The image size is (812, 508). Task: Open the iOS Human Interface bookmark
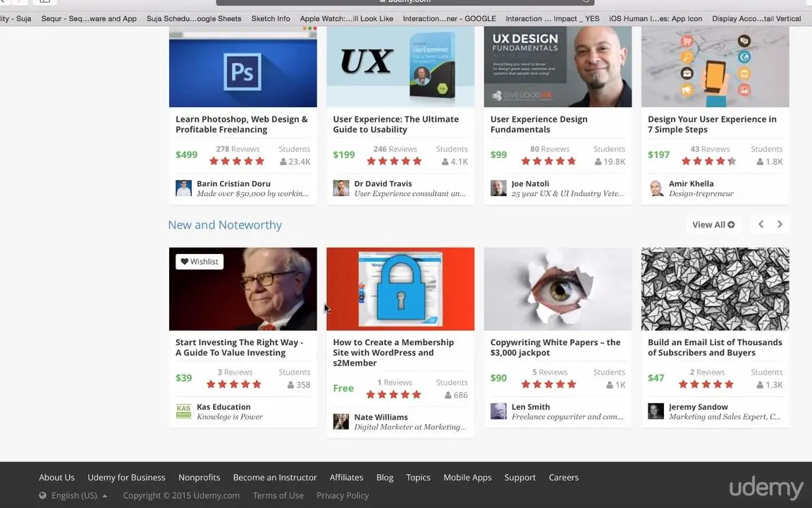coord(656,18)
